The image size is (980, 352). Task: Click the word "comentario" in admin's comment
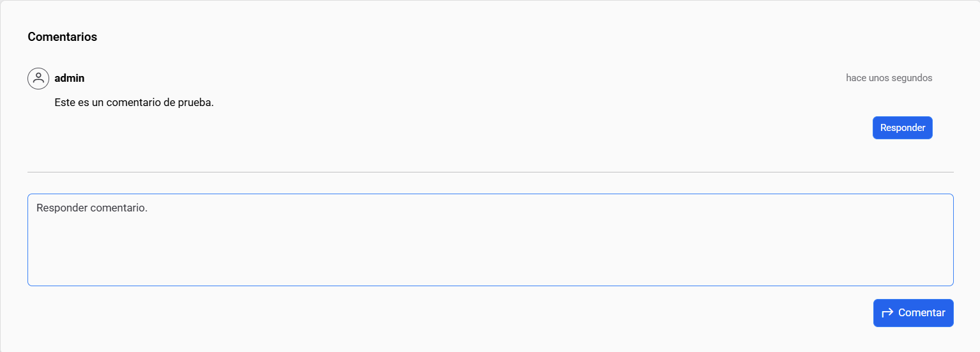pyautogui.click(x=134, y=102)
